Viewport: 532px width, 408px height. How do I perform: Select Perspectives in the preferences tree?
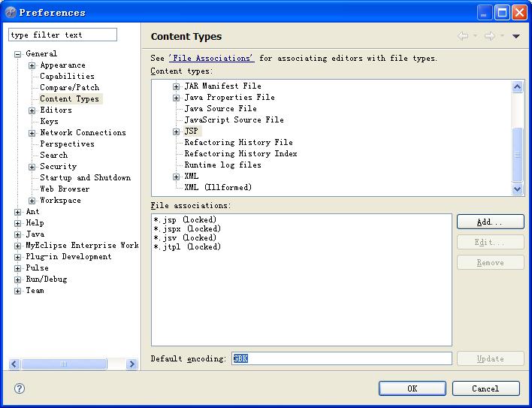coord(67,144)
